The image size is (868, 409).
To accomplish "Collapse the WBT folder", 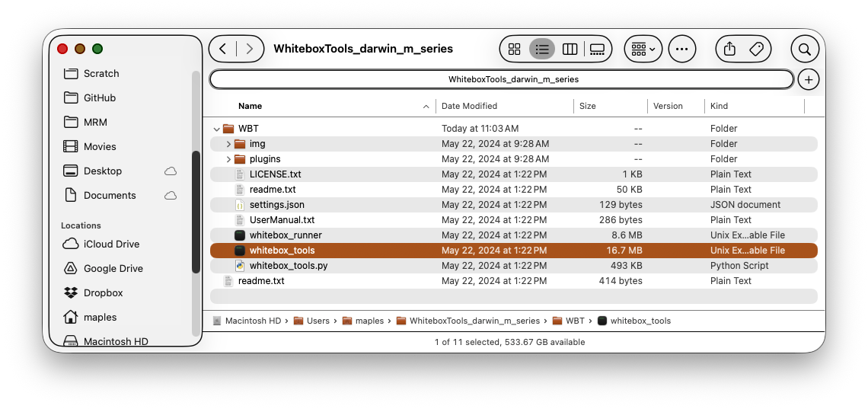I will [217, 129].
